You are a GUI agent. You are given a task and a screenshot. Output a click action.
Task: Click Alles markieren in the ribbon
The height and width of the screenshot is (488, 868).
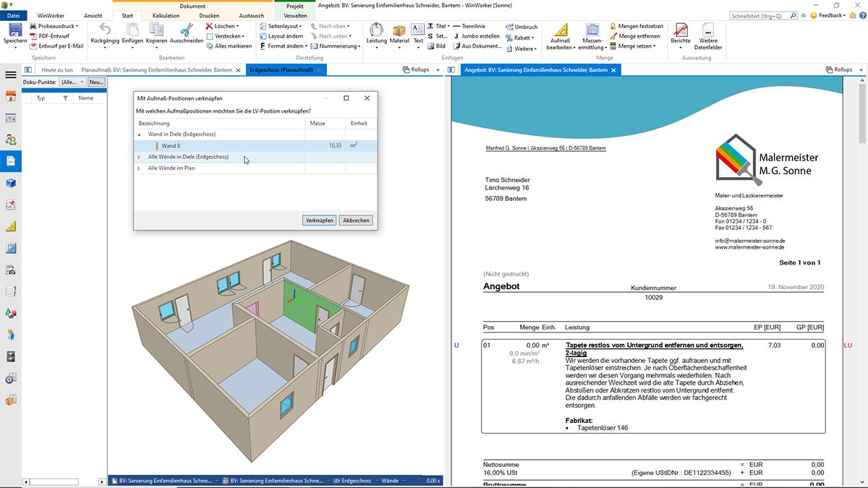pos(229,46)
